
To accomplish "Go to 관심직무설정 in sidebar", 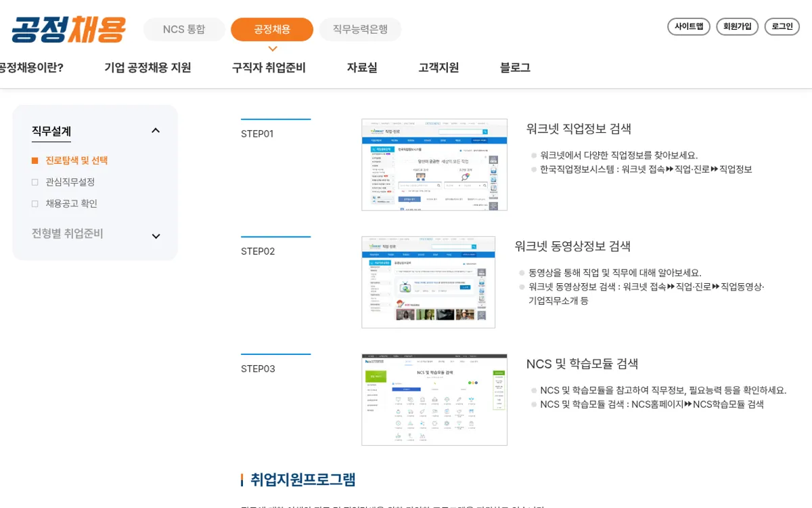I will click(70, 182).
